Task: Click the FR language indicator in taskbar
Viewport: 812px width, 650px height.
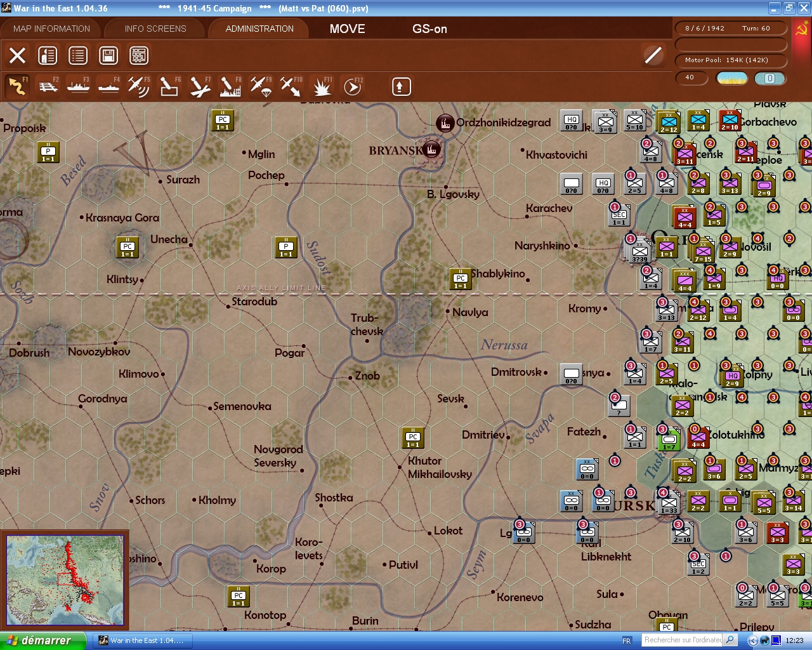Action: pyautogui.click(x=627, y=640)
